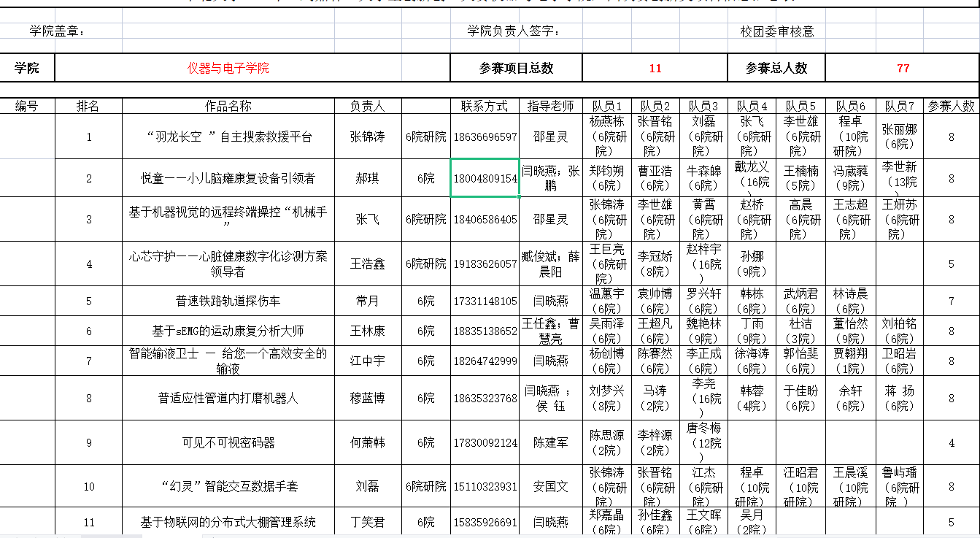
Task: Click the red total participants value 77
Action: (x=903, y=68)
